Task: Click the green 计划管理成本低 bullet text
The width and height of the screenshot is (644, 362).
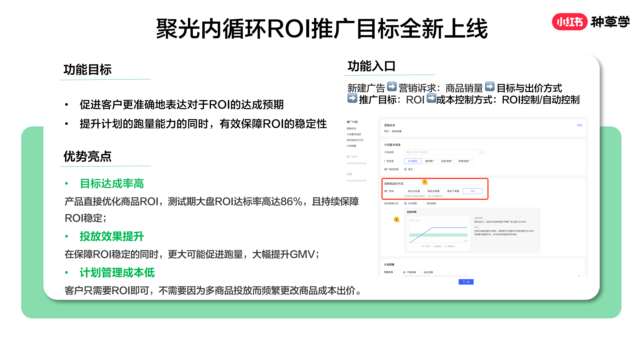Action: coord(117,273)
